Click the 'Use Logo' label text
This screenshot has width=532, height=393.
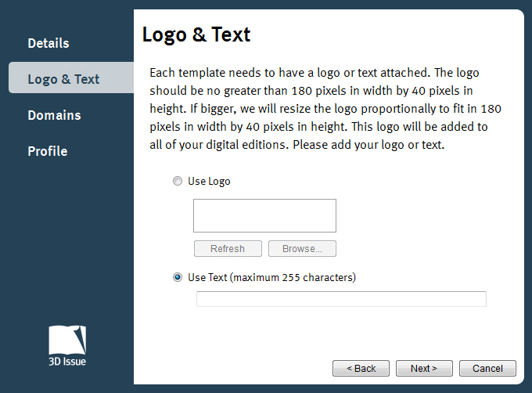coord(209,181)
